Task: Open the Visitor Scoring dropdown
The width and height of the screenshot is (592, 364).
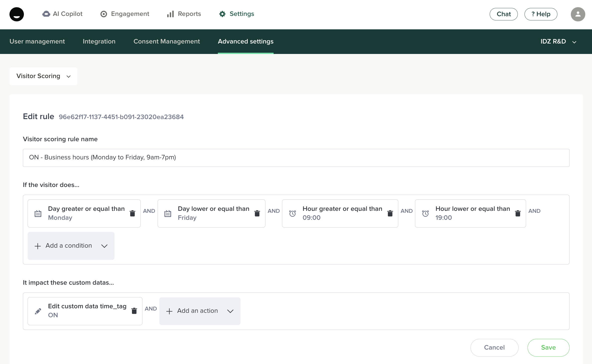Action: pos(43,76)
